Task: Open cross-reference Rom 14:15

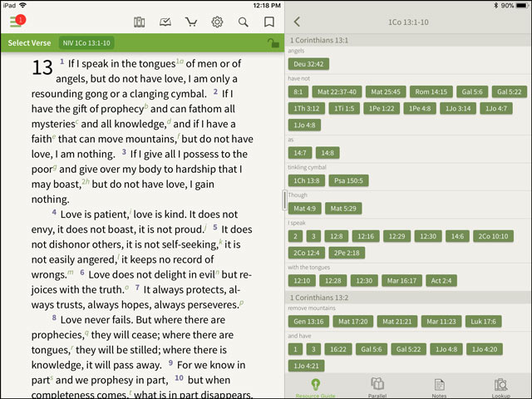Action: [x=431, y=91]
